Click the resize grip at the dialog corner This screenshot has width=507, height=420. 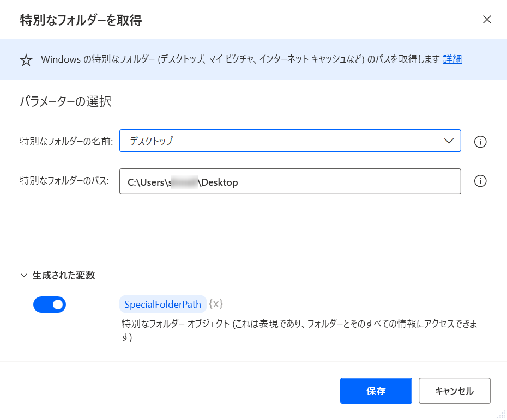click(x=502, y=415)
